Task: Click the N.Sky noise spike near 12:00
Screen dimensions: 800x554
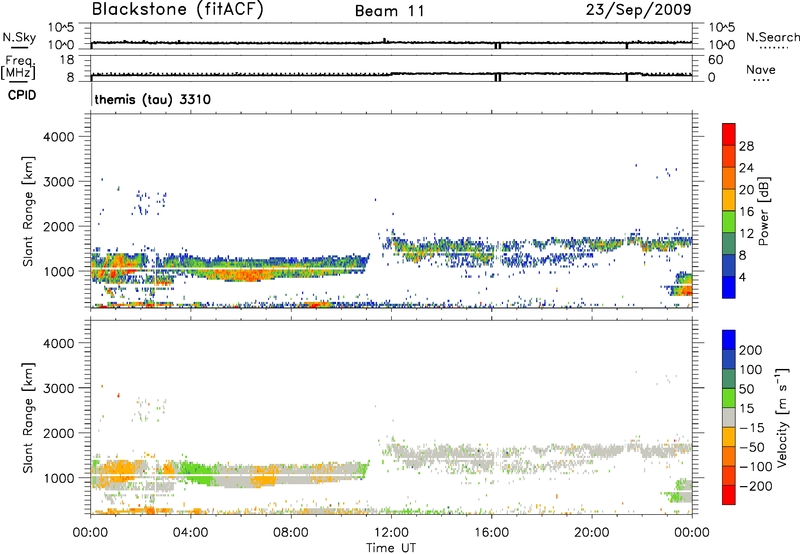Action: coord(384,40)
